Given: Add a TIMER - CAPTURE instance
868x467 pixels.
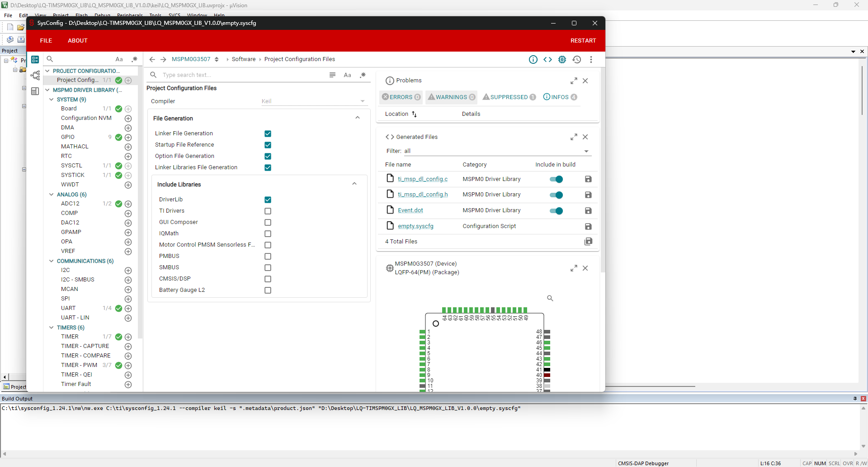Looking at the screenshot, I should click(x=128, y=347).
